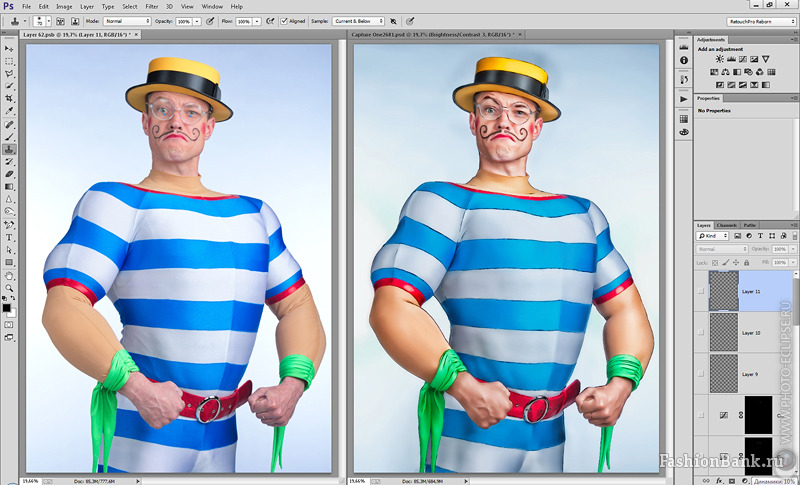The image size is (800, 485).
Task: Open the Flow slider dropdown arrow
Action: (257, 21)
